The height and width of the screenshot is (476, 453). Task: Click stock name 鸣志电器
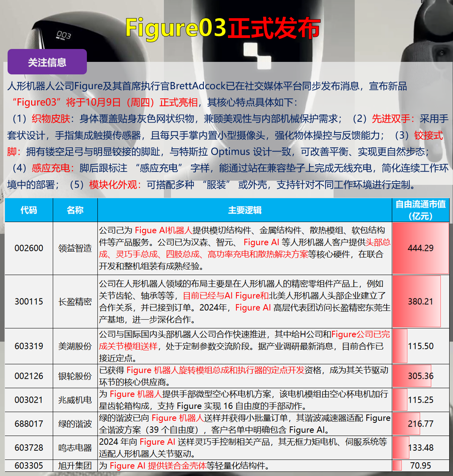coord(75,448)
